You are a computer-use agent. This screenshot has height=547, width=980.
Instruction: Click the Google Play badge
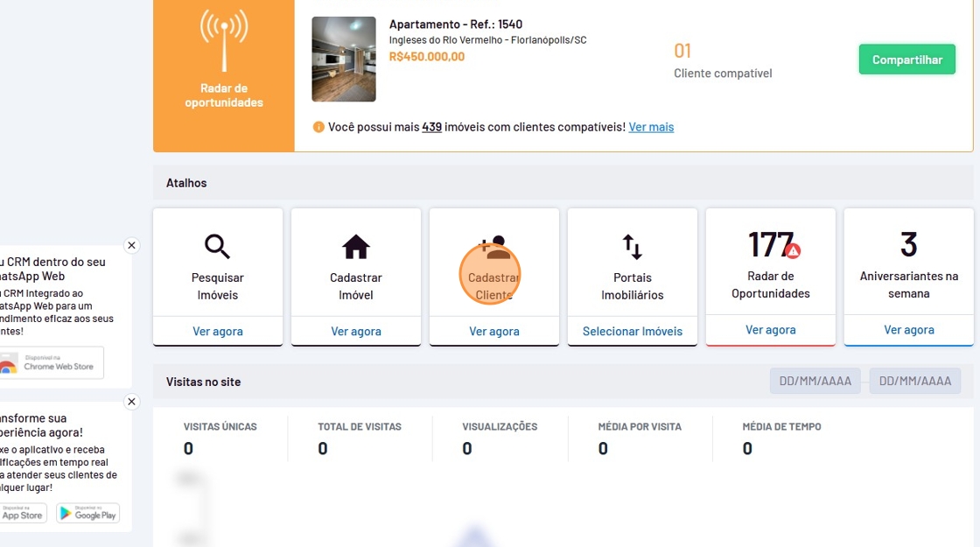click(87, 513)
